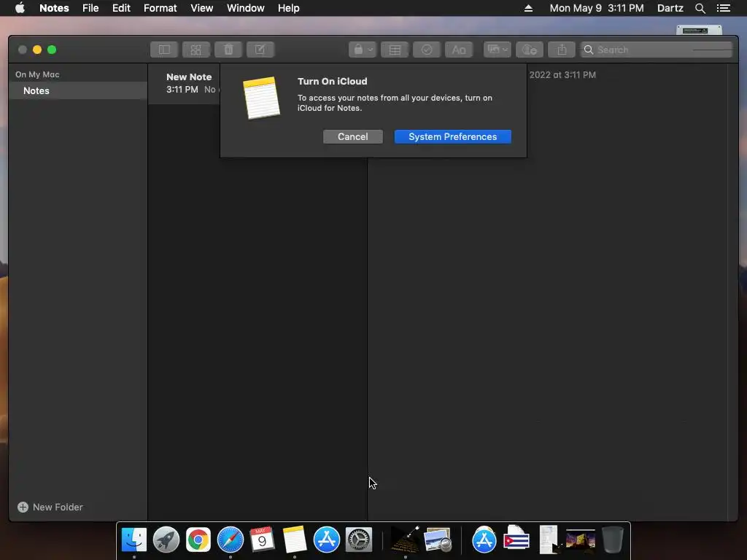Click the green zoom window button
This screenshot has height=560, width=747.
point(52,50)
